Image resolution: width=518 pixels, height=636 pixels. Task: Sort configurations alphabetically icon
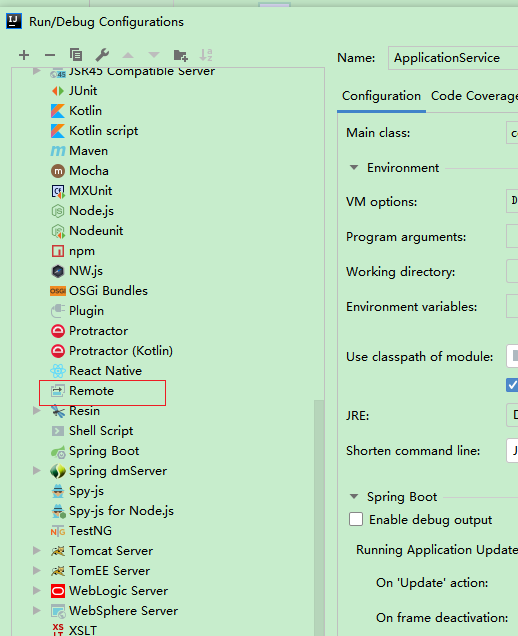tap(206, 55)
